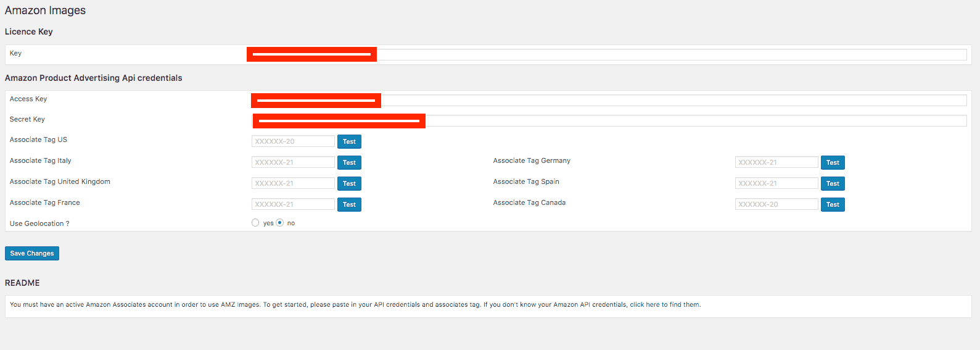Select no for Use Geolocation
The image size is (980, 350).
[x=280, y=223]
